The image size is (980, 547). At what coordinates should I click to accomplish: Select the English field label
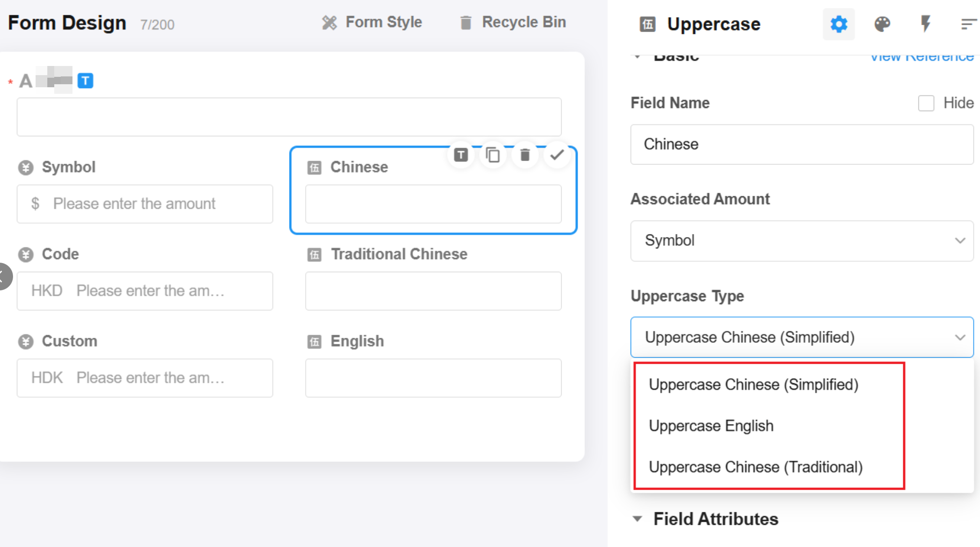click(x=357, y=341)
